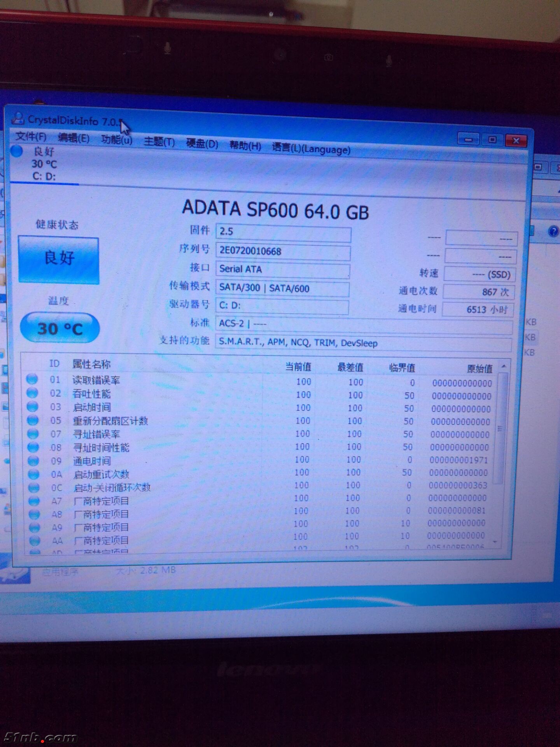Click the standard field ACS-2
Screen dimensions: 560x747
[364, 326]
